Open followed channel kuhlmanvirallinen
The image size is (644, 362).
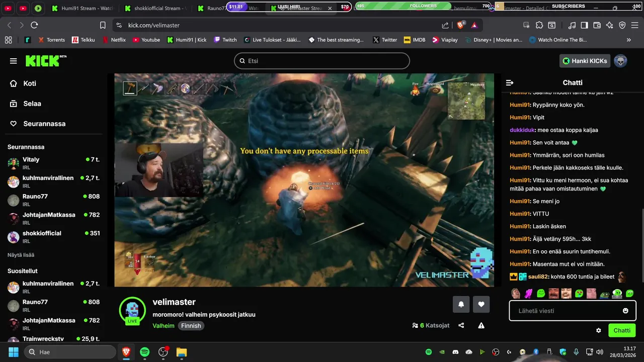tap(53, 182)
